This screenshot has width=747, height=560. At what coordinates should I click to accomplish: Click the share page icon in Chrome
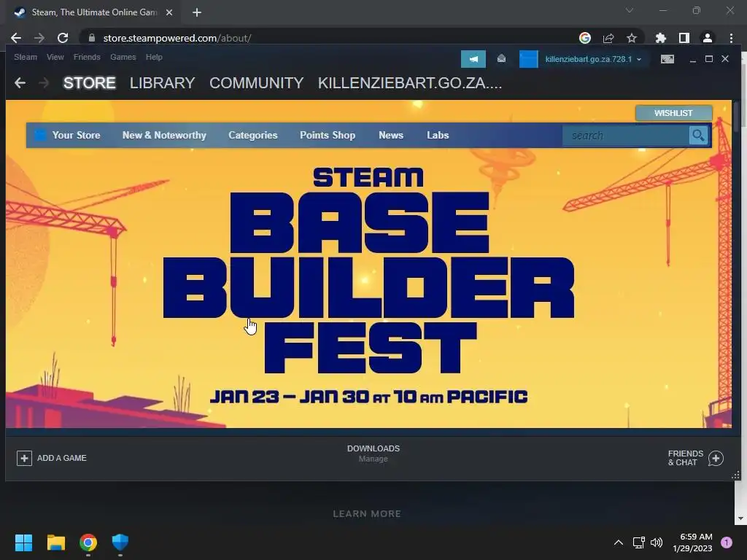point(608,38)
